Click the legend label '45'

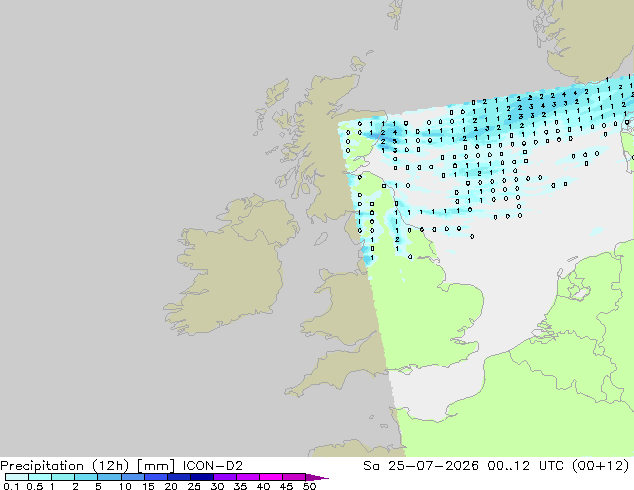tap(286, 486)
